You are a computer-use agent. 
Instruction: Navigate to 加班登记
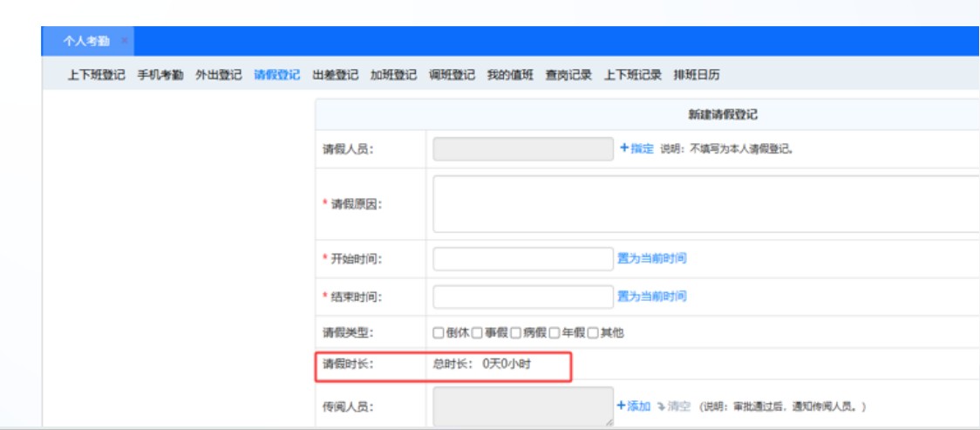393,75
